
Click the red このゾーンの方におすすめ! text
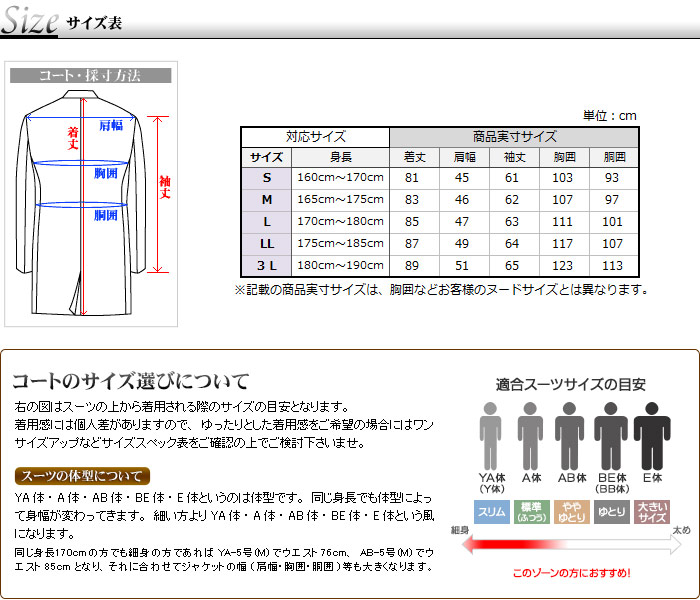[x=571, y=573]
